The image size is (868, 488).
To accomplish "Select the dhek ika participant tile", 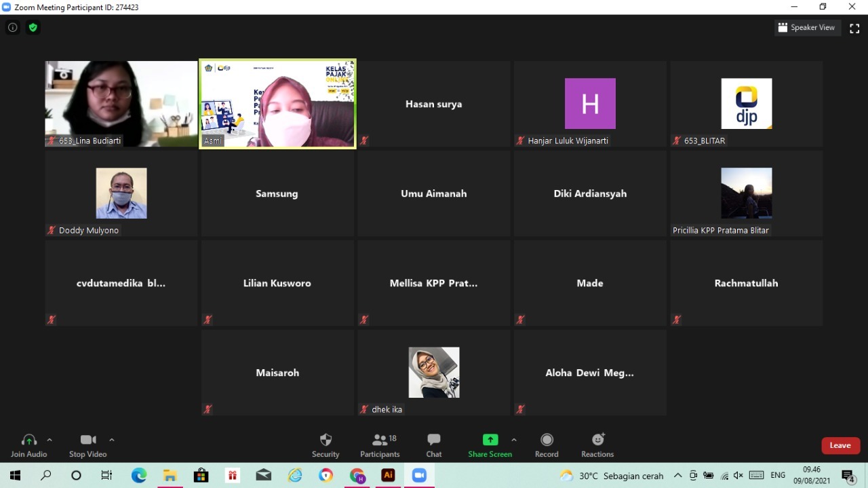I will 434,373.
